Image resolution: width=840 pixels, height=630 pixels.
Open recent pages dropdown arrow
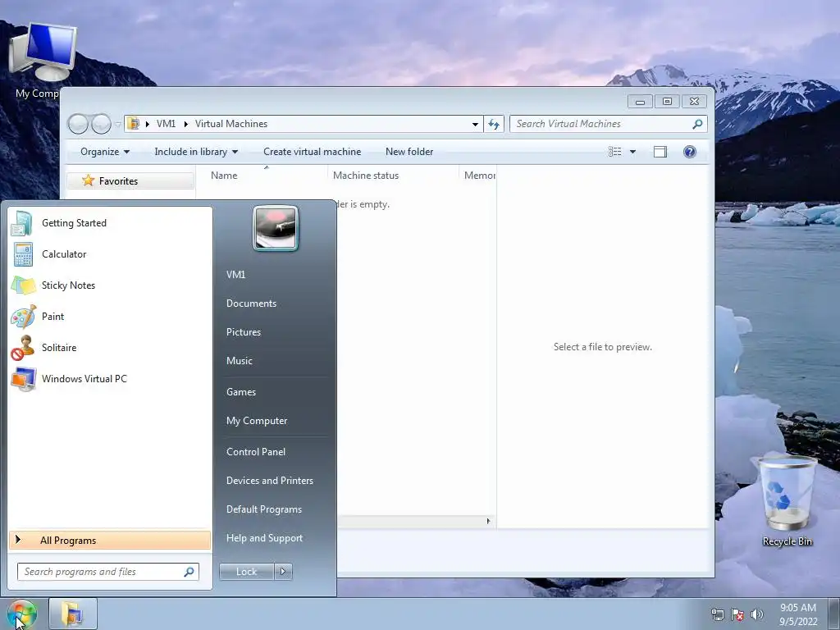118,125
